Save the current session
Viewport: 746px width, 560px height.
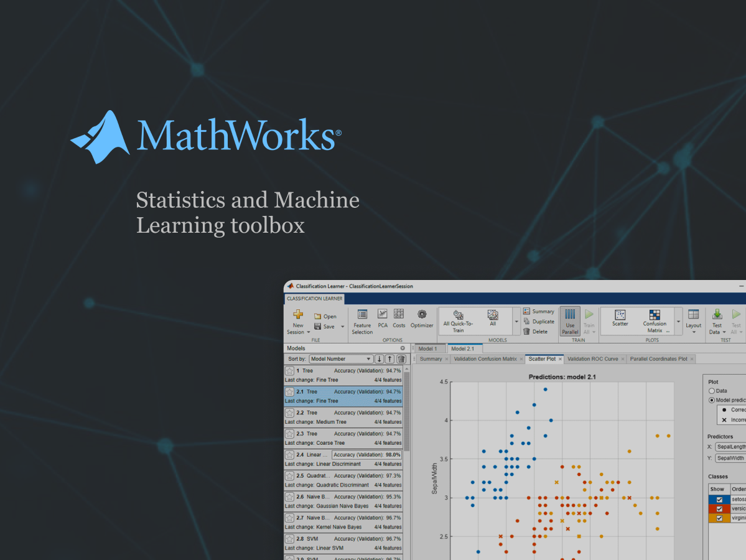(x=325, y=327)
